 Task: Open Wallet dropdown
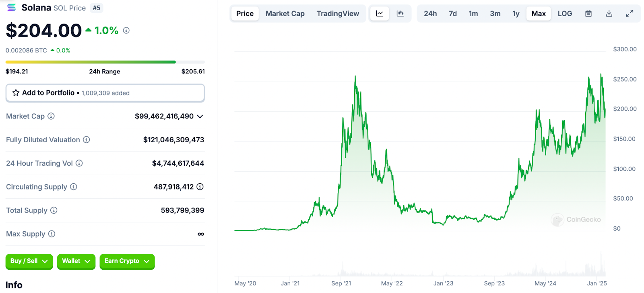click(x=76, y=261)
